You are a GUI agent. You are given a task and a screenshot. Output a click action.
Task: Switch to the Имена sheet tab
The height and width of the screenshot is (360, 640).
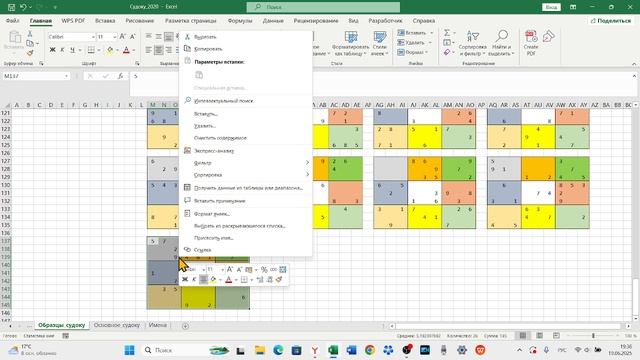click(158, 325)
